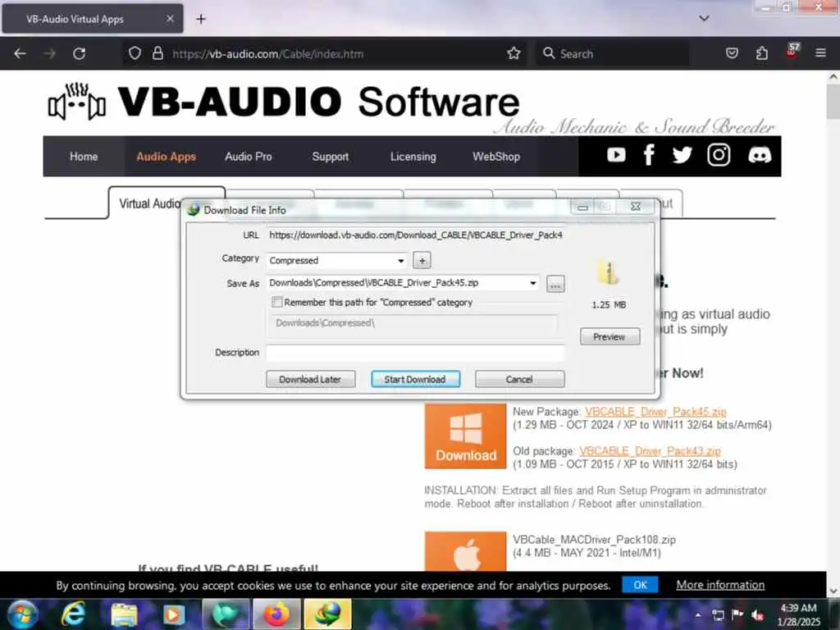Screen dimensions: 840x630
Task: Add a new category with the plus button
Action: pyautogui.click(x=422, y=260)
